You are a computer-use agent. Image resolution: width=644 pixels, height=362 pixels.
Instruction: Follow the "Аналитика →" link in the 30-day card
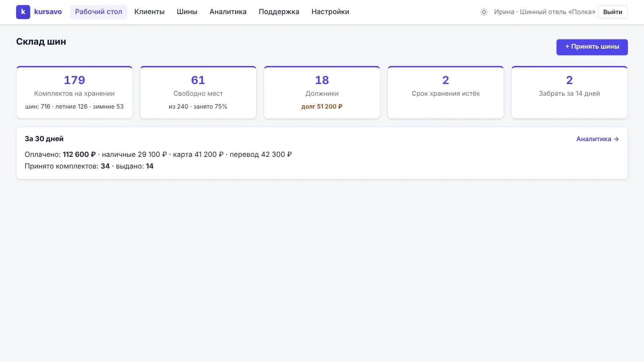[598, 139]
